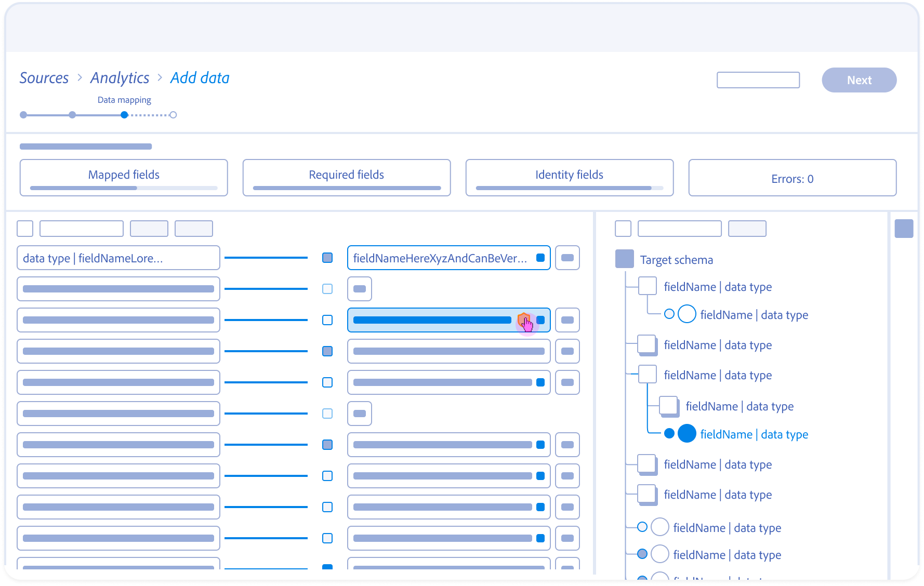924x586 pixels.
Task: Click the search field above source fields
Action: point(82,229)
